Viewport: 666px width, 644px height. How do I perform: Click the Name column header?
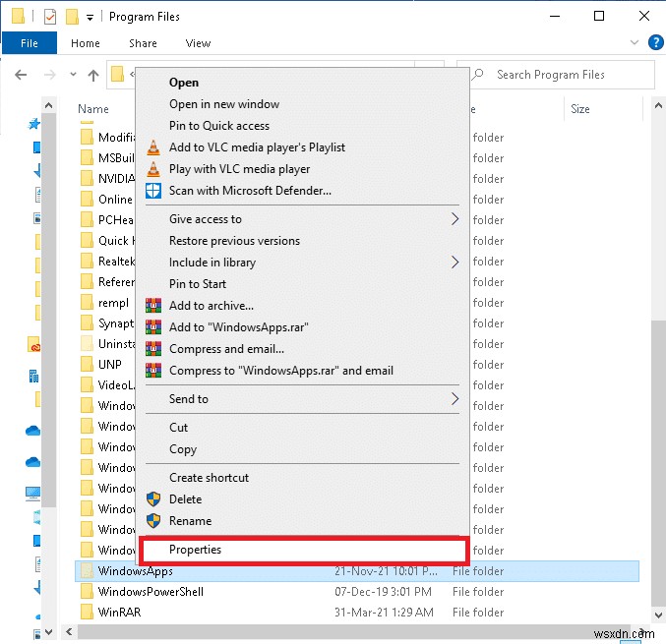point(93,109)
